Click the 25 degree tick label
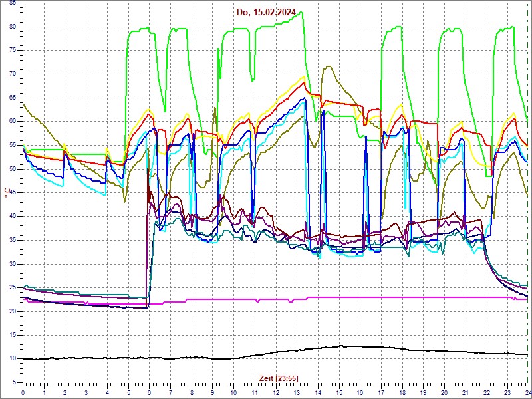The height and width of the screenshot is (399, 532). tap(13, 288)
